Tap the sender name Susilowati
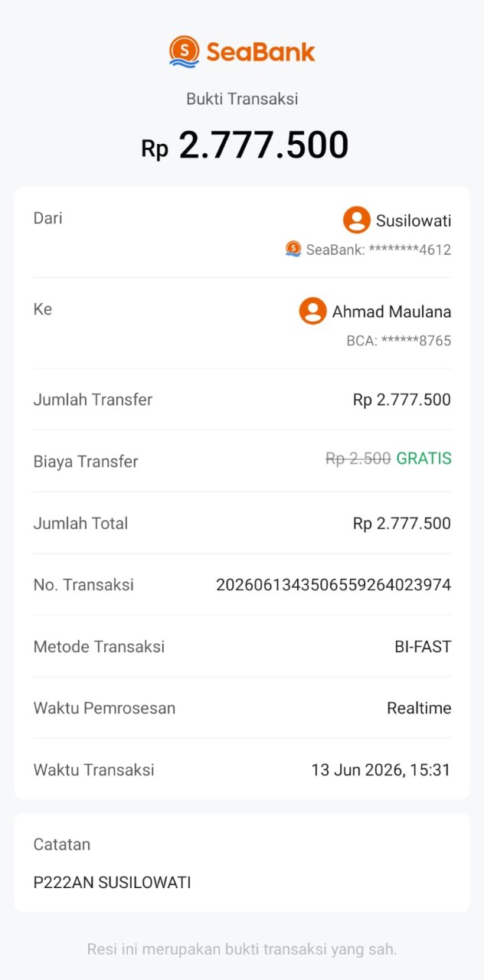This screenshot has width=484, height=980. tap(414, 221)
